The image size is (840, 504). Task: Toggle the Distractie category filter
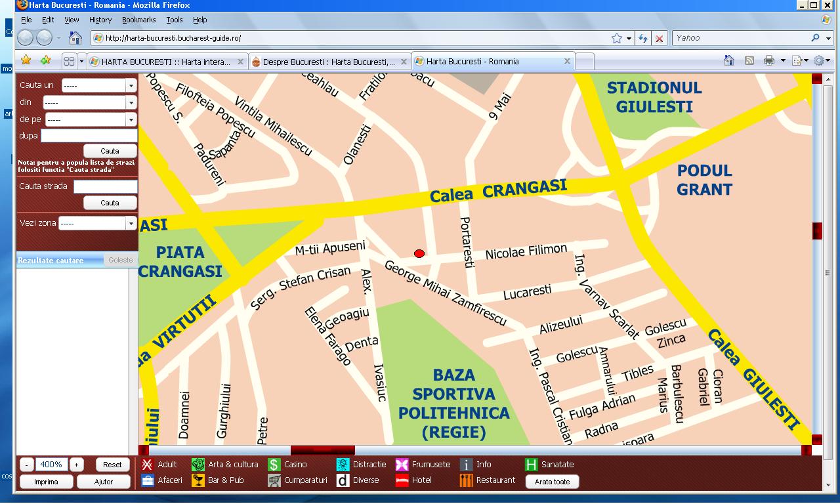[343, 465]
